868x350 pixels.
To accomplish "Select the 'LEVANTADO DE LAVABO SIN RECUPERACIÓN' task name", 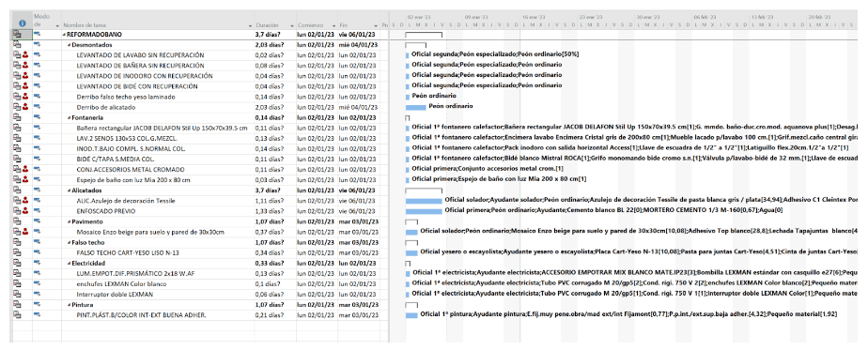I will [140, 55].
